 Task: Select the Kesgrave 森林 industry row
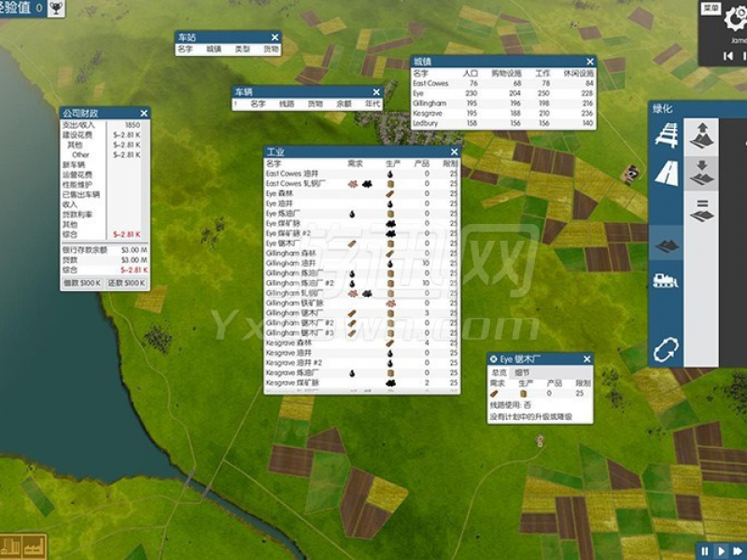[362, 343]
